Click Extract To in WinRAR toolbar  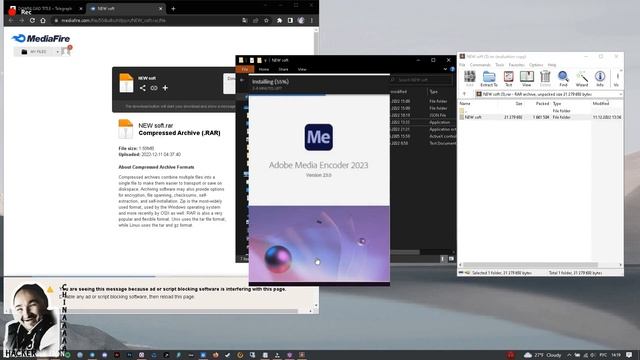point(489,78)
